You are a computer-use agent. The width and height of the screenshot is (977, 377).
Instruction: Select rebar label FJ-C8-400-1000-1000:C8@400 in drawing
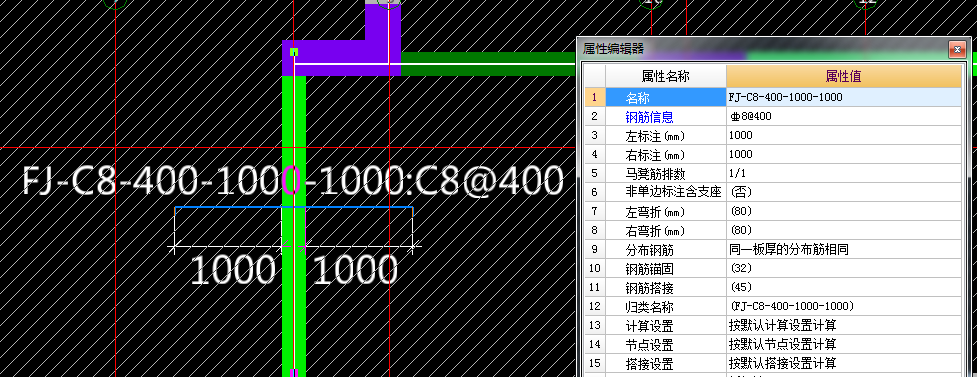pos(293,181)
